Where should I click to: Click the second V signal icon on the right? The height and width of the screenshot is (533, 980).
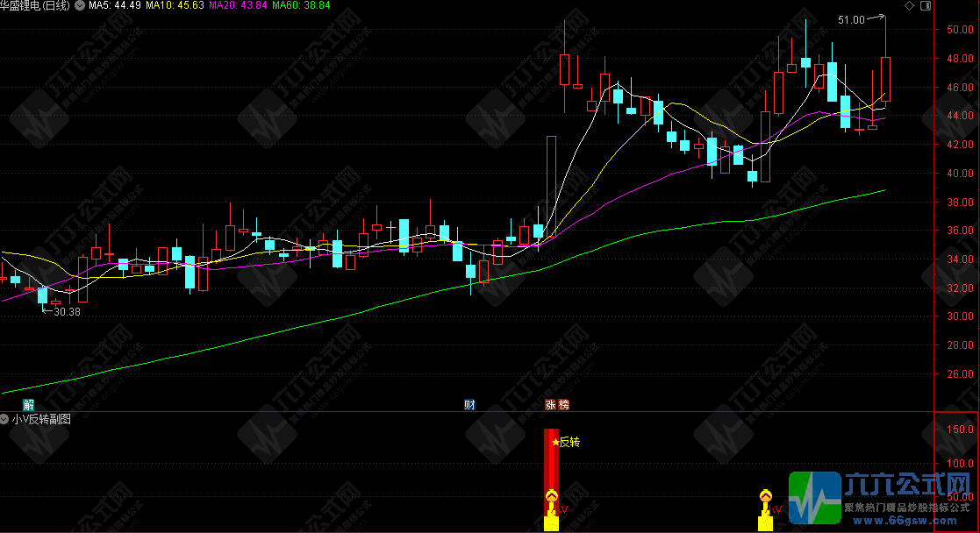point(765,498)
